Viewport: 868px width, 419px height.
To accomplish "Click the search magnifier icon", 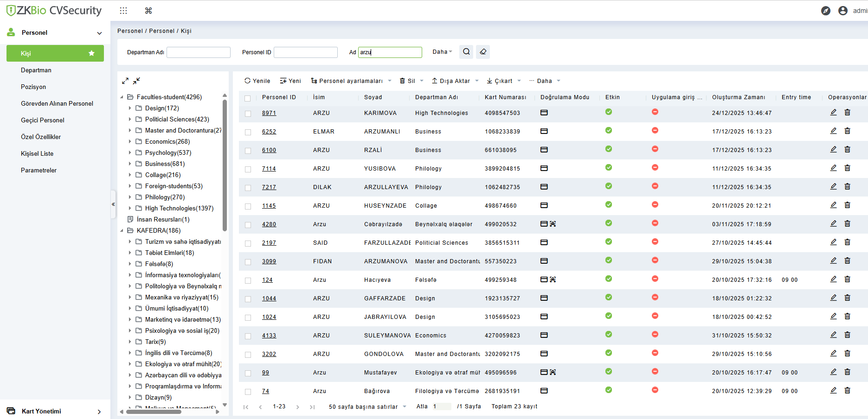I will tap(466, 52).
